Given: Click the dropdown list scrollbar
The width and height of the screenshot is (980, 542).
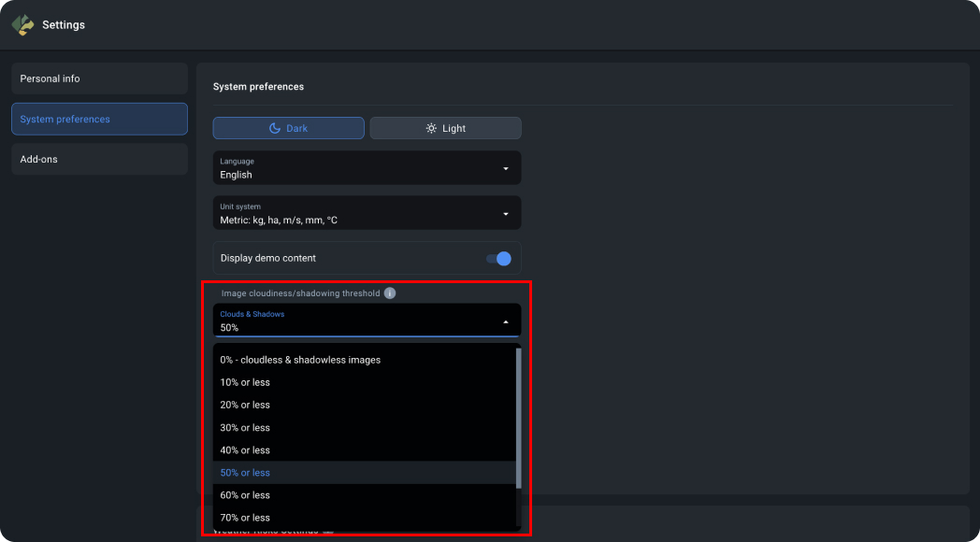Looking at the screenshot, I should pyautogui.click(x=518, y=418).
